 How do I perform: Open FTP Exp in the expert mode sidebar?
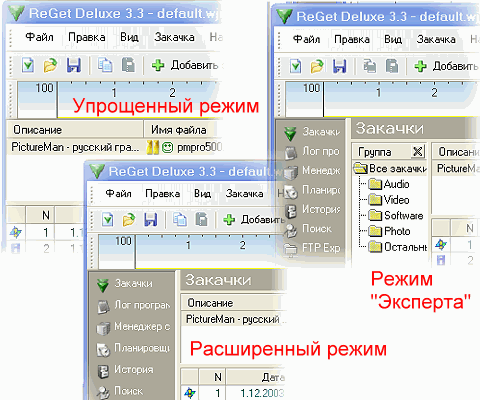point(312,248)
